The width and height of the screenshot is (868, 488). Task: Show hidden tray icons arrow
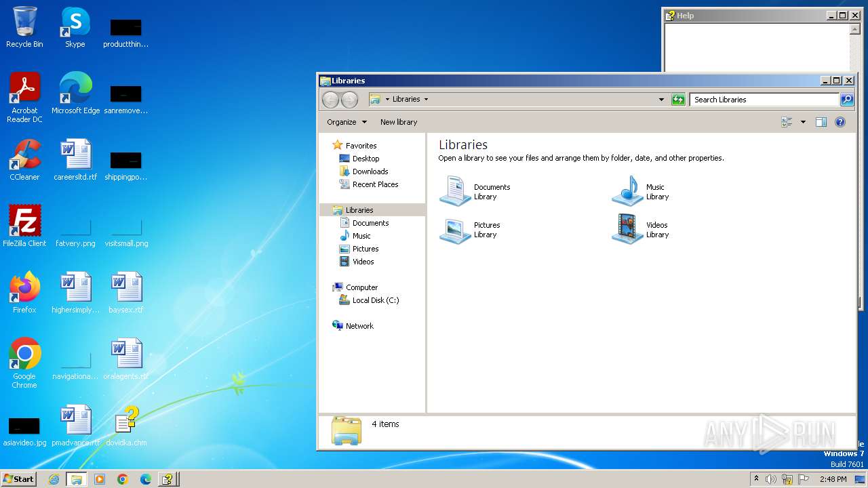(x=756, y=479)
